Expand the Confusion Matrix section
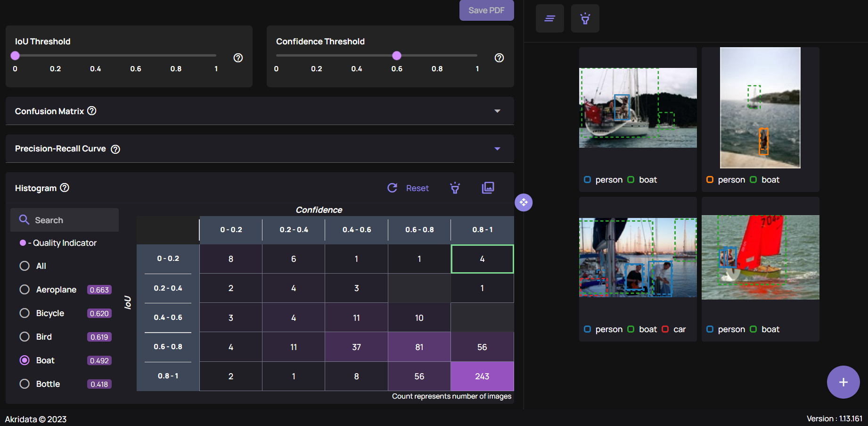868x426 pixels. tap(497, 111)
